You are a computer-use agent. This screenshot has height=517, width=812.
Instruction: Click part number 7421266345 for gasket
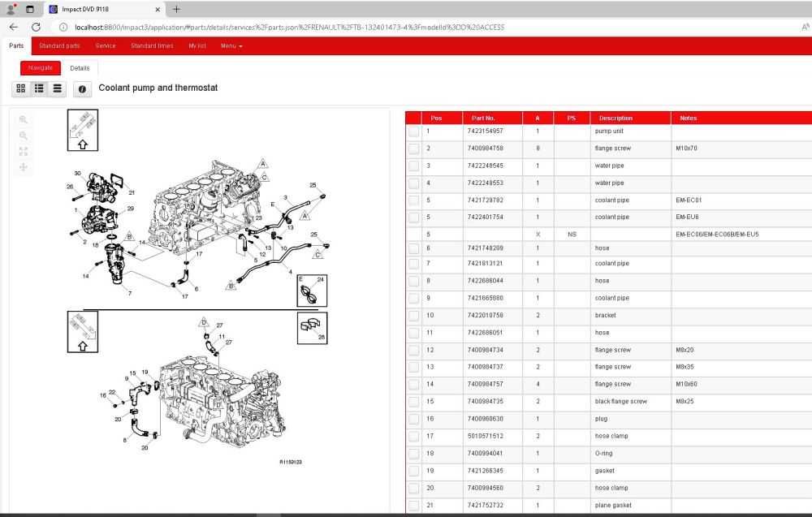point(486,471)
